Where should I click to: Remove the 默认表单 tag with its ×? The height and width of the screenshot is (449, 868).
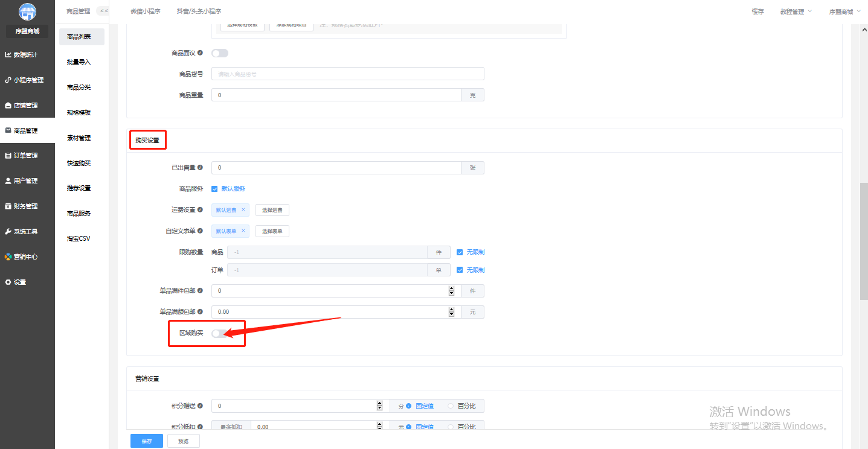[243, 231]
